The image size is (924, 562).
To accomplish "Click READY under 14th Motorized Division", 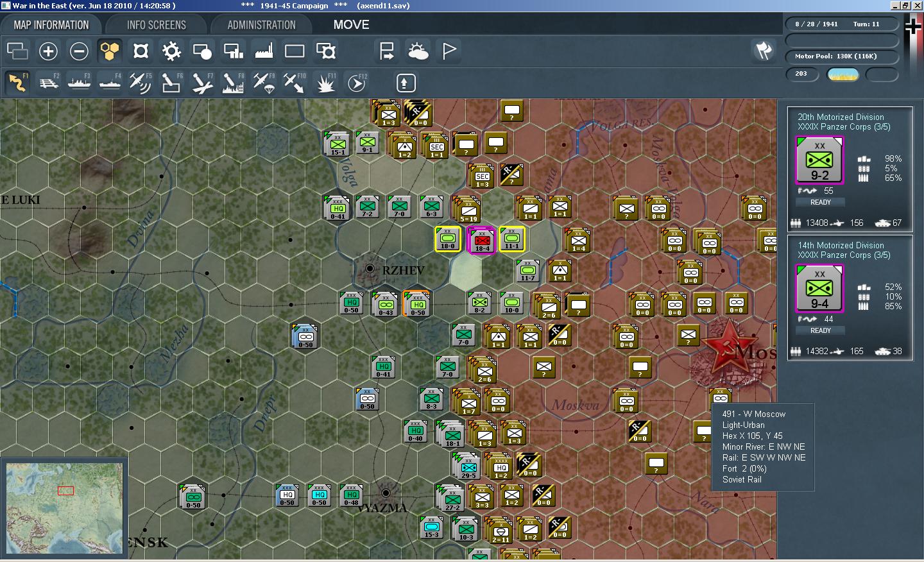I will (x=820, y=330).
